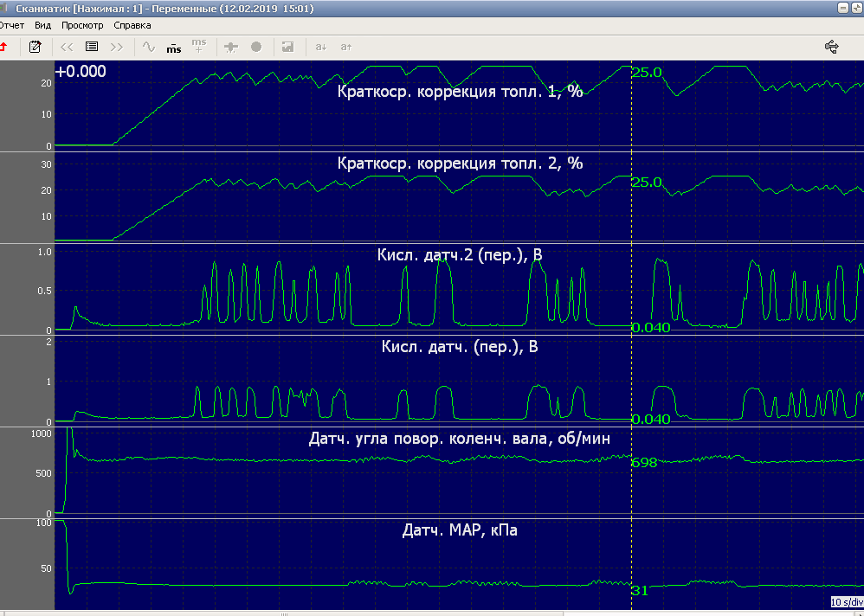Click the double right arrow next button
This screenshot has width=864, height=616.
(x=117, y=47)
